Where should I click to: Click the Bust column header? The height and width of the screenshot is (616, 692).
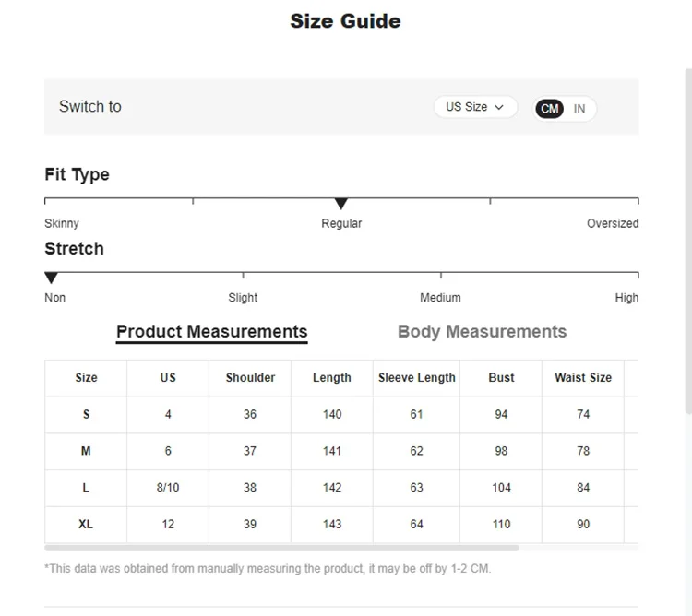501,378
